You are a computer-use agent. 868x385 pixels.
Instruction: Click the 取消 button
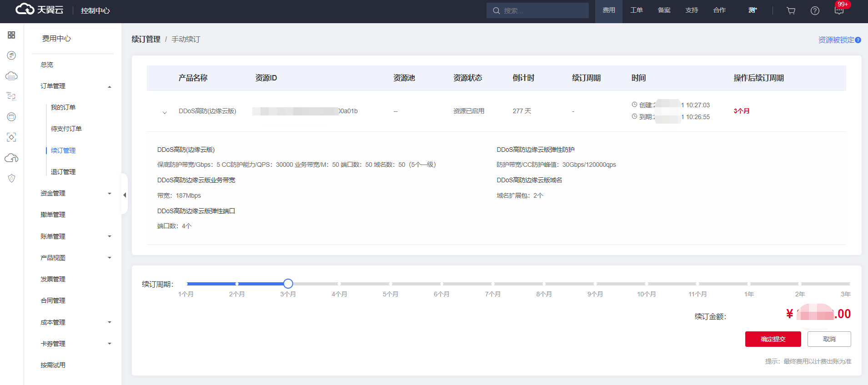829,339
